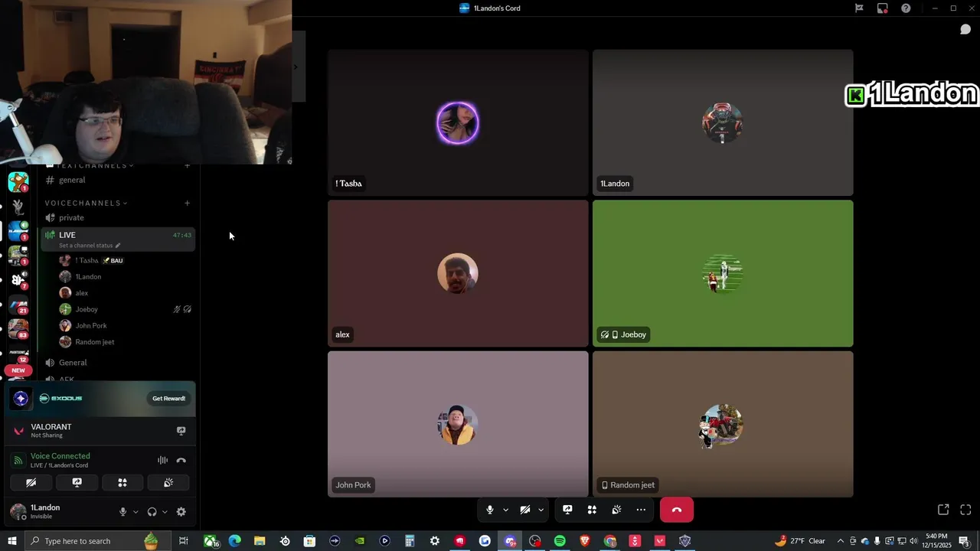
Task: Disconnect with the red hang-up button
Action: (677, 510)
